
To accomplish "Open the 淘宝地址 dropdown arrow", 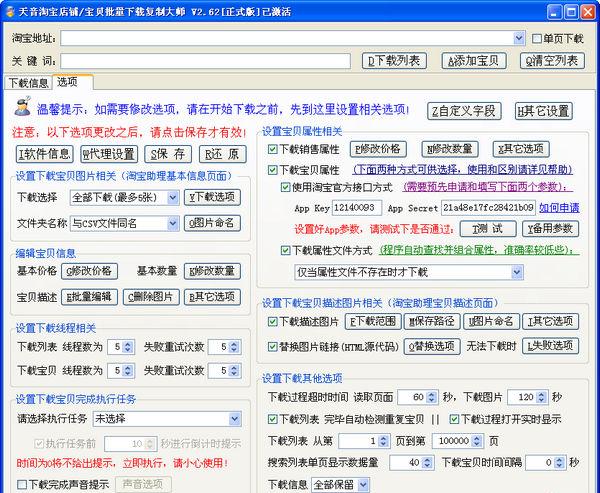I will click(519, 38).
